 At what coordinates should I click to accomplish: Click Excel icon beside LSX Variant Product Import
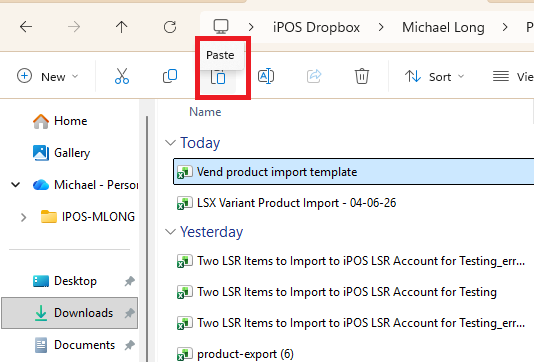tap(185, 203)
